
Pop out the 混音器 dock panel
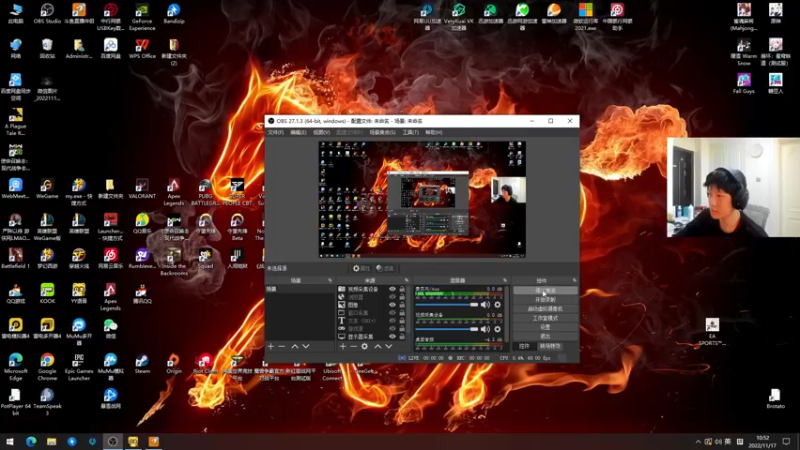[x=505, y=281]
